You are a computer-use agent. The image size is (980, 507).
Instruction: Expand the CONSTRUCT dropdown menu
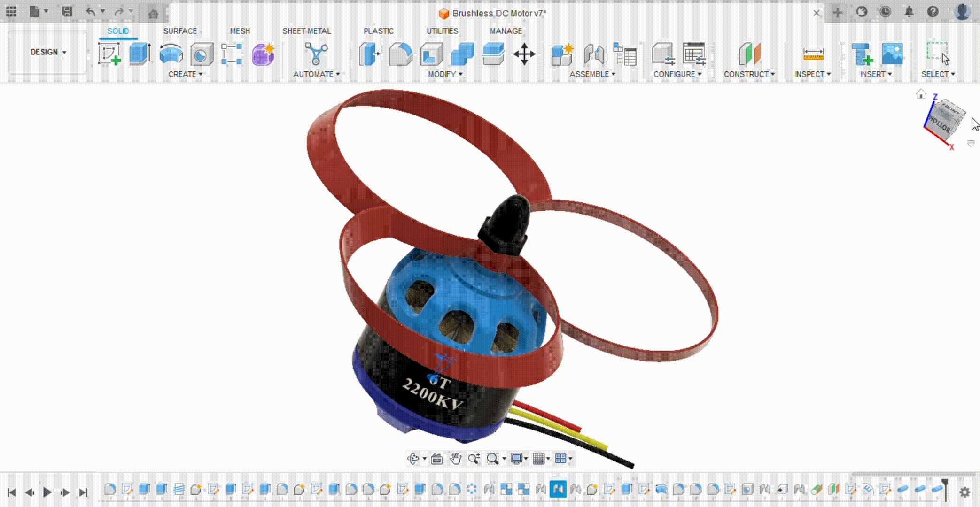749,74
